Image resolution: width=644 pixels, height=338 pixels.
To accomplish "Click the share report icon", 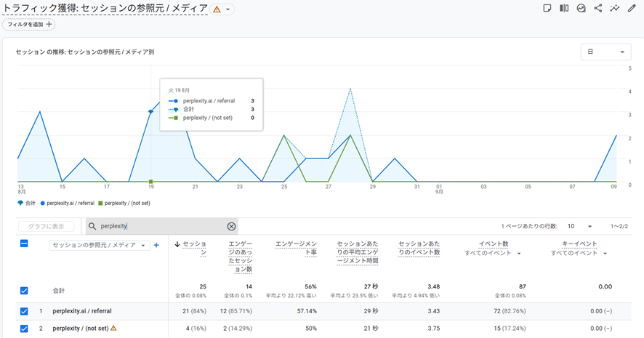I will pos(598,9).
